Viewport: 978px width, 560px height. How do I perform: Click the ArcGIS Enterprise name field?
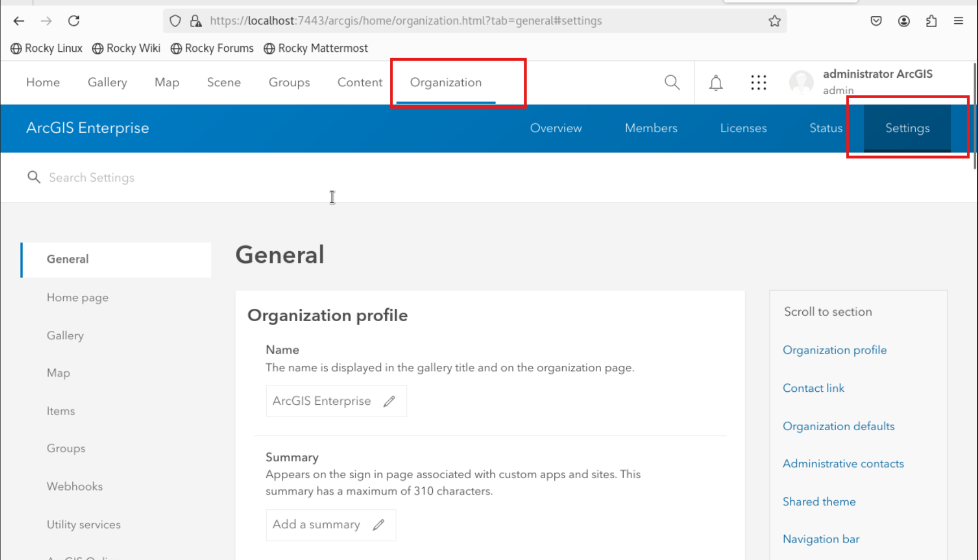[336, 401]
